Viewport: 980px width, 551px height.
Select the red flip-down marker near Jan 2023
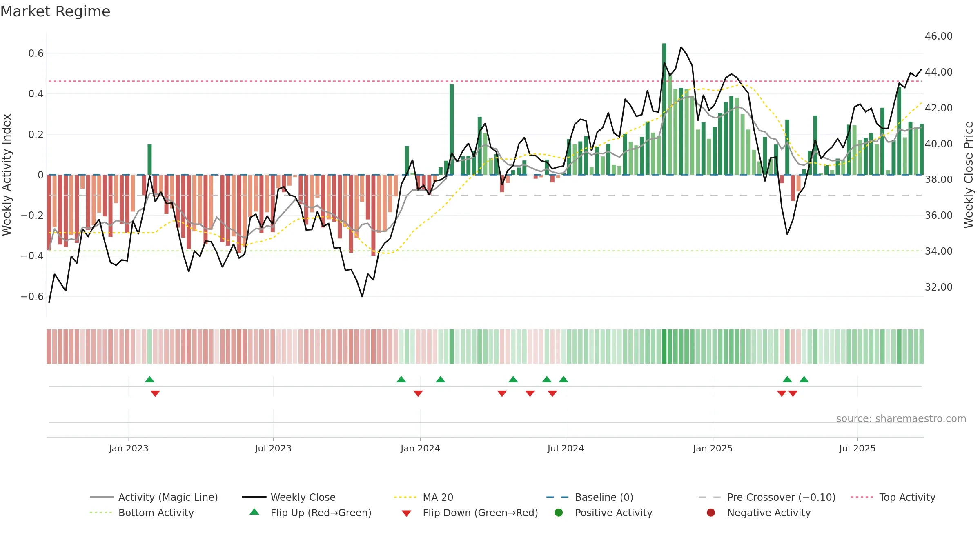pyautogui.click(x=155, y=393)
